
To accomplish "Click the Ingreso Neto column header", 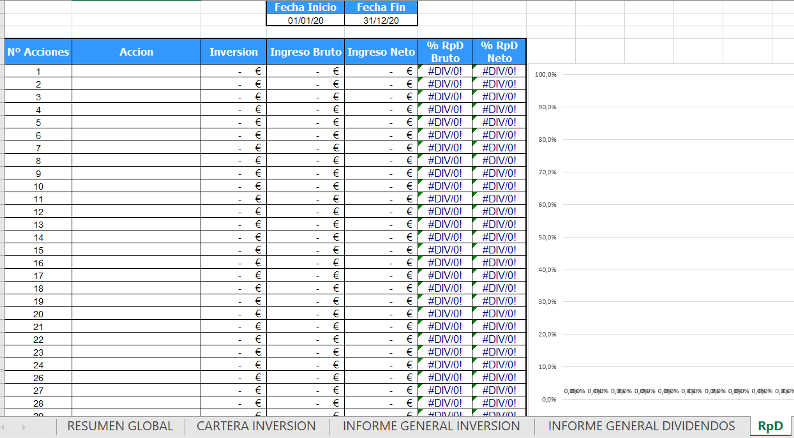I will click(381, 52).
